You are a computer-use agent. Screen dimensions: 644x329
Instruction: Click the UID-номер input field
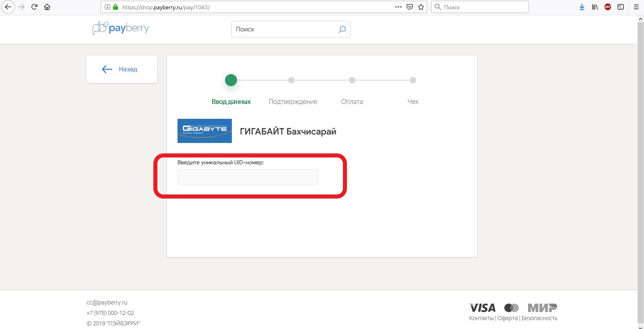(x=248, y=177)
